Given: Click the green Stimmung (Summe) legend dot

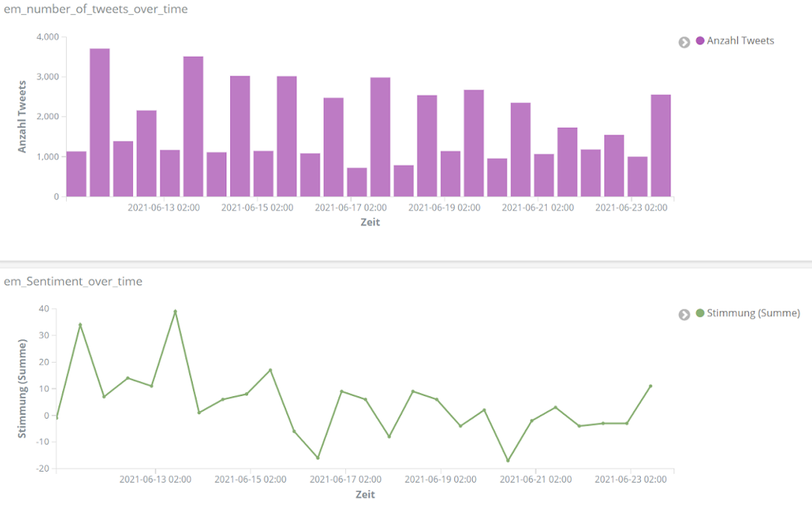Looking at the screenshot, I should pyautogui.click(x=700, y=314).
